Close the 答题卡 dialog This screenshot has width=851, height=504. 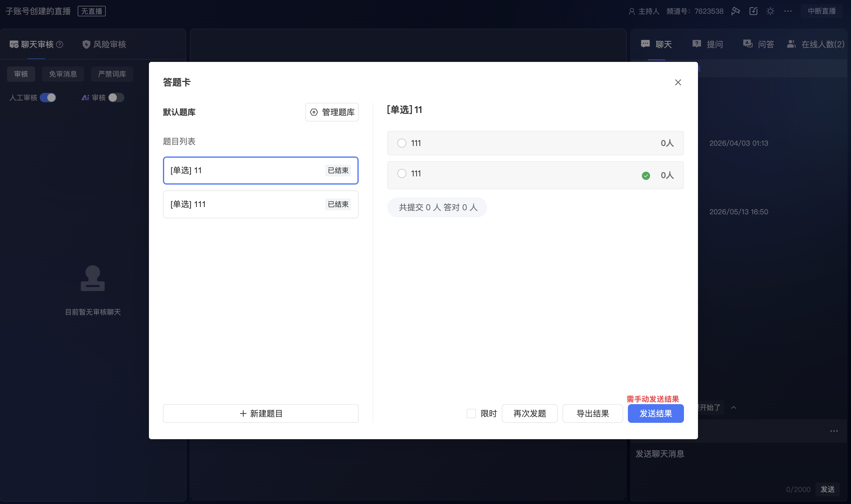click(x=678, y=82)
